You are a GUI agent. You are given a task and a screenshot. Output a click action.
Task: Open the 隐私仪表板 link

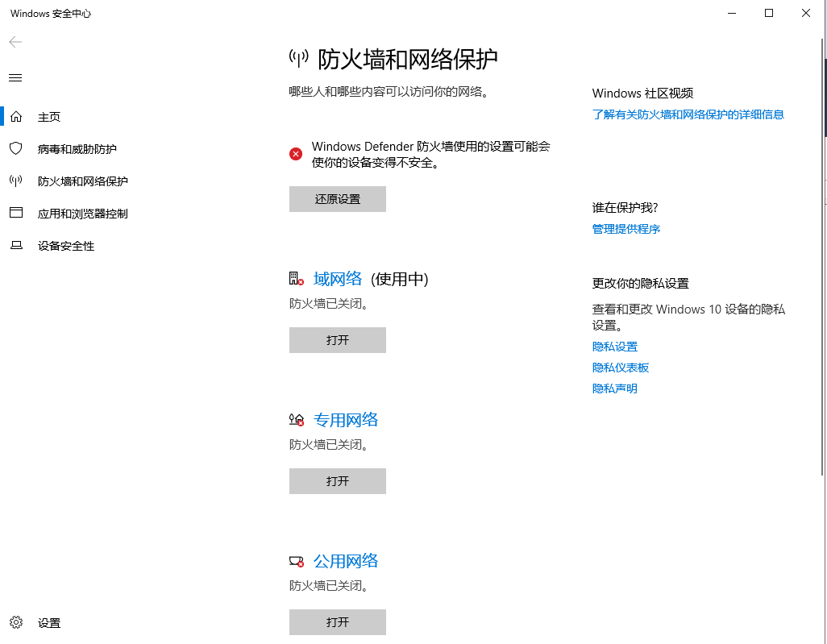(621, 368)
